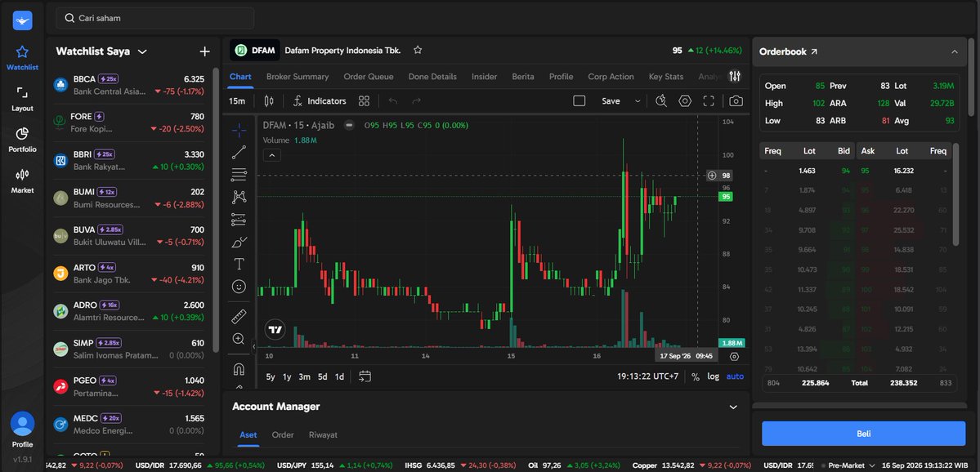Collapse the Account Manager panel
980x472 pixels.
[x=733, y=407]
